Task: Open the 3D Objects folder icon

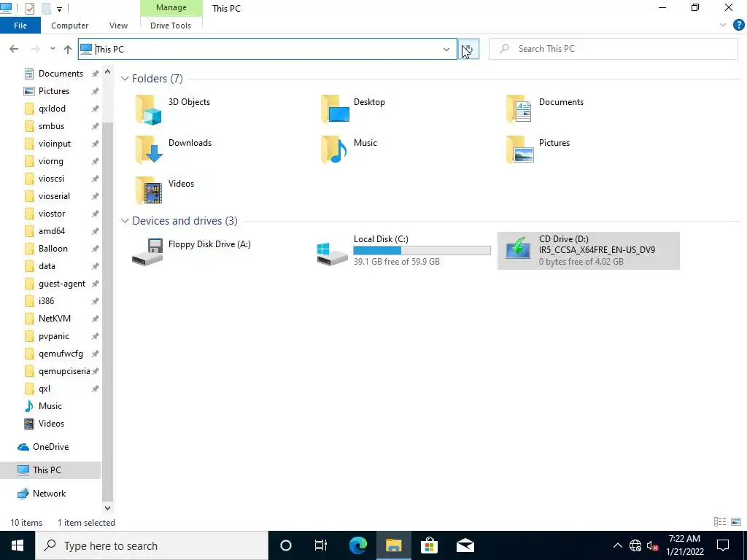Action: 149,109
